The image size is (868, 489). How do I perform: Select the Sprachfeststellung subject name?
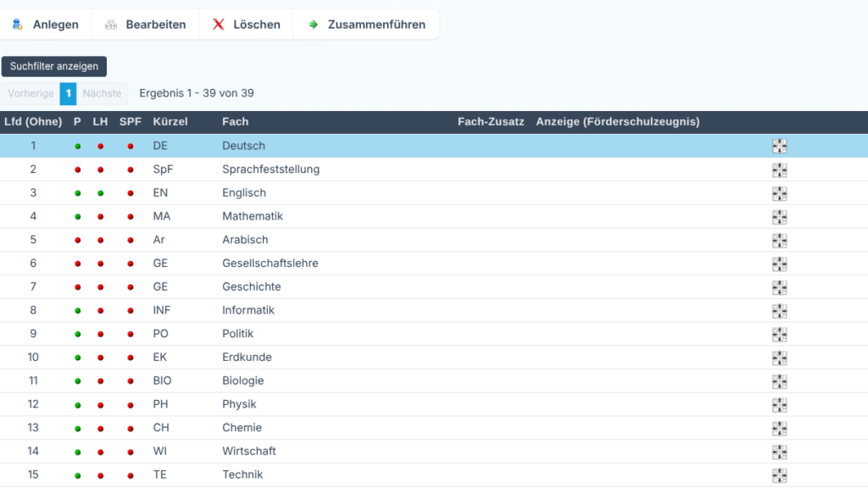(x=270, y=169)
